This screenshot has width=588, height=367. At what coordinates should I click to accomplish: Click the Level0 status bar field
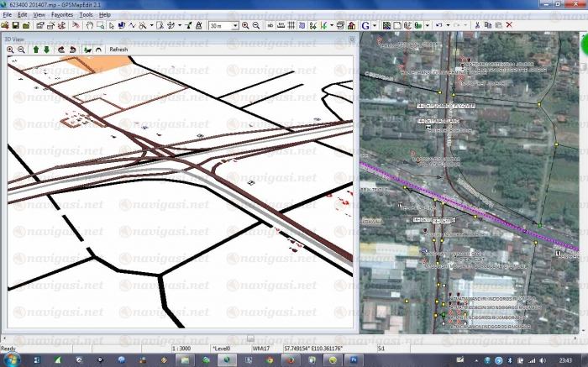(x=223, y=347)
